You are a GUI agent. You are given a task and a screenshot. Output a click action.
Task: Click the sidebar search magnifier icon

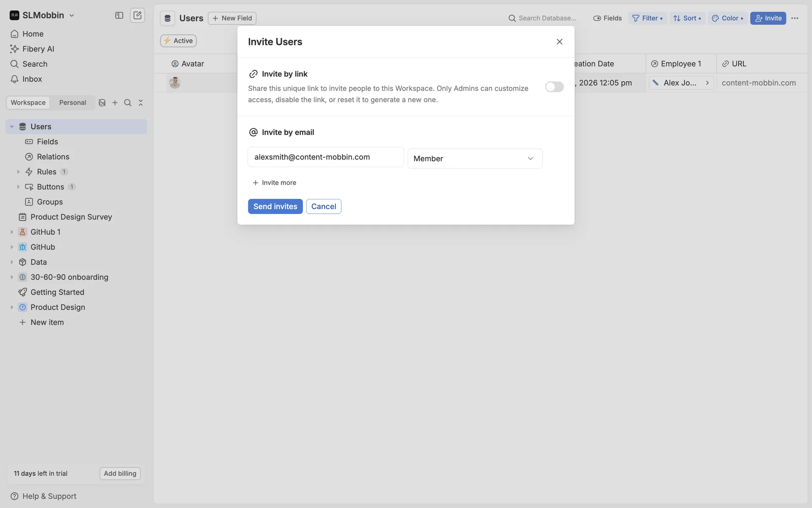click(x=128, y=103)
